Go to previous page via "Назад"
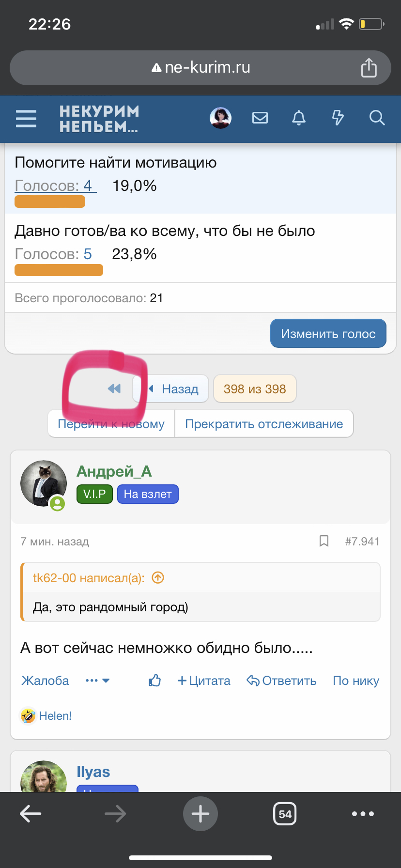Viewport: 401px width, 868px height. [174, 388]
